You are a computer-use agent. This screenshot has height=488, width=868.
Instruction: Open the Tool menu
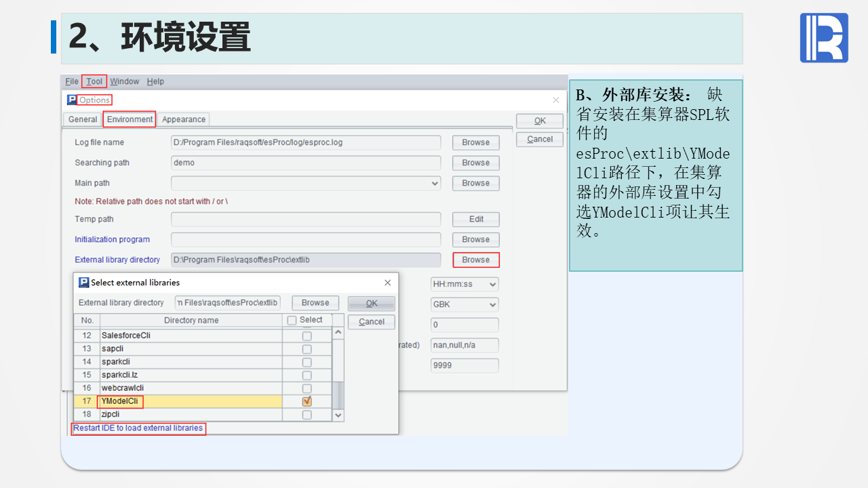point(94,81)
